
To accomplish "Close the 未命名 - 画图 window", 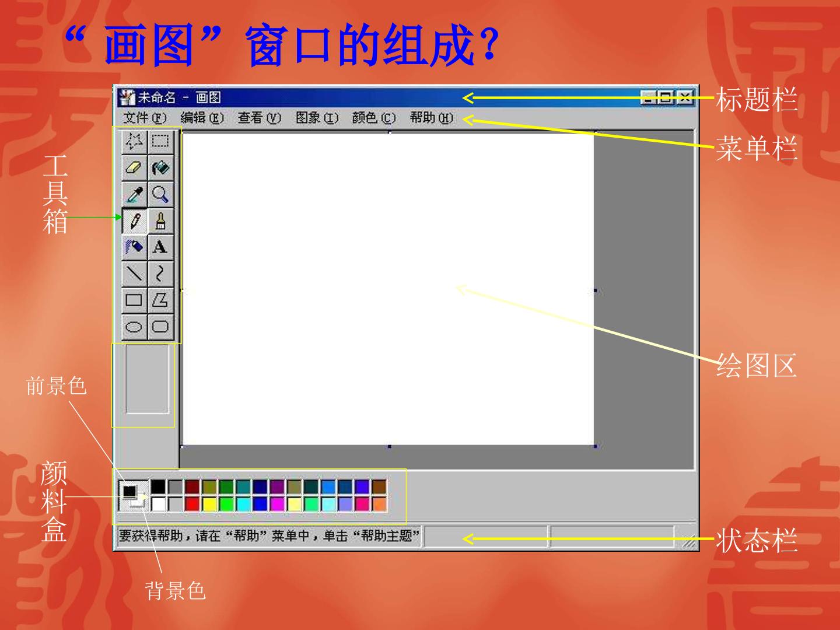I will click(685, 97).
